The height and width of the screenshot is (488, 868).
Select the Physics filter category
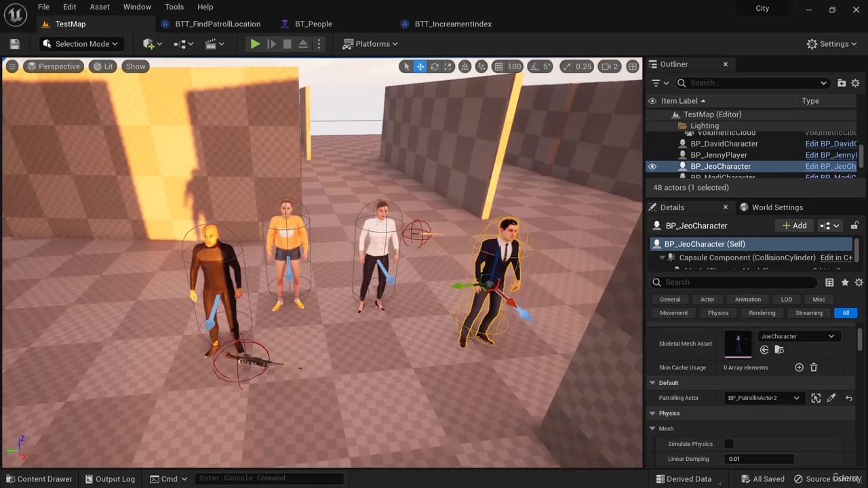point(718,313)
